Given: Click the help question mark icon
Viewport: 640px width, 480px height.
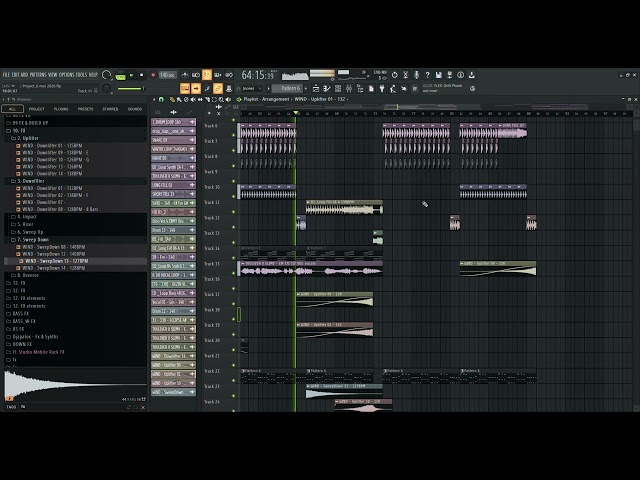Looking at the screenshot, I should tap(427, 75).
